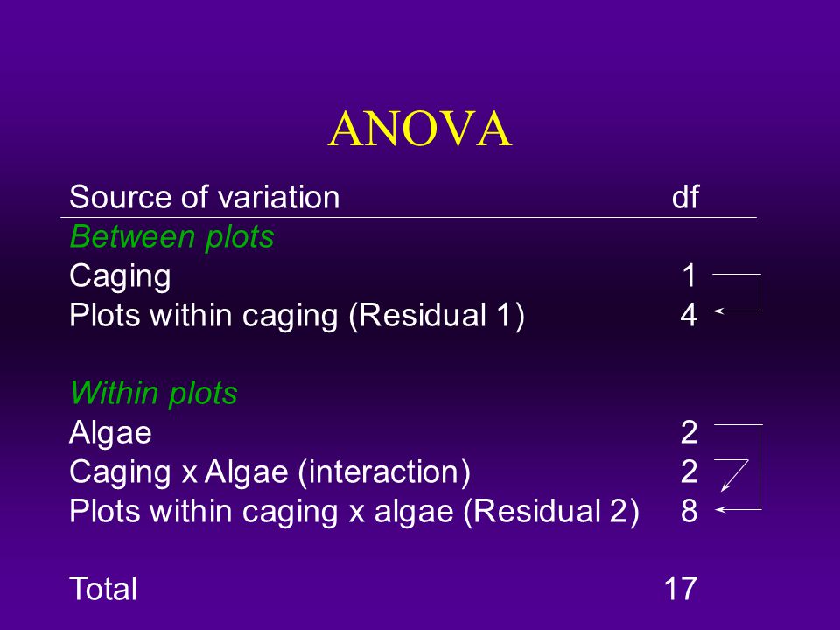This screenshot has width=840, height=630.
Task: Click the total df value 17
Action: tap(681, 589)
